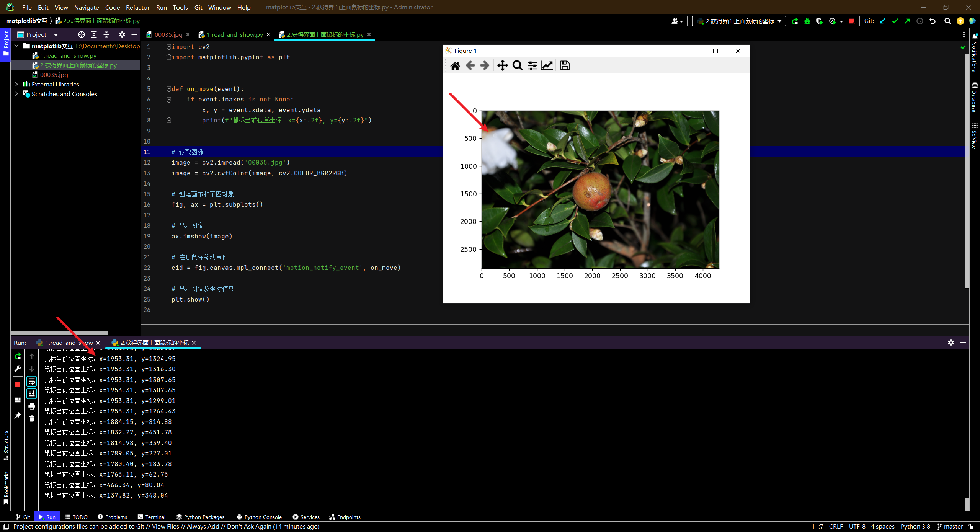Rerun the script from the Run panel
This screenshot has height=532, width=980.
(x=18, y=356)
